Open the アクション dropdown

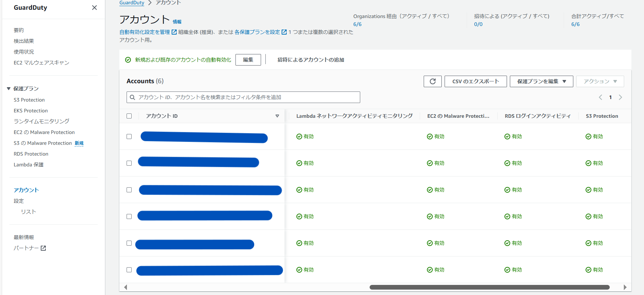[600, 81]
